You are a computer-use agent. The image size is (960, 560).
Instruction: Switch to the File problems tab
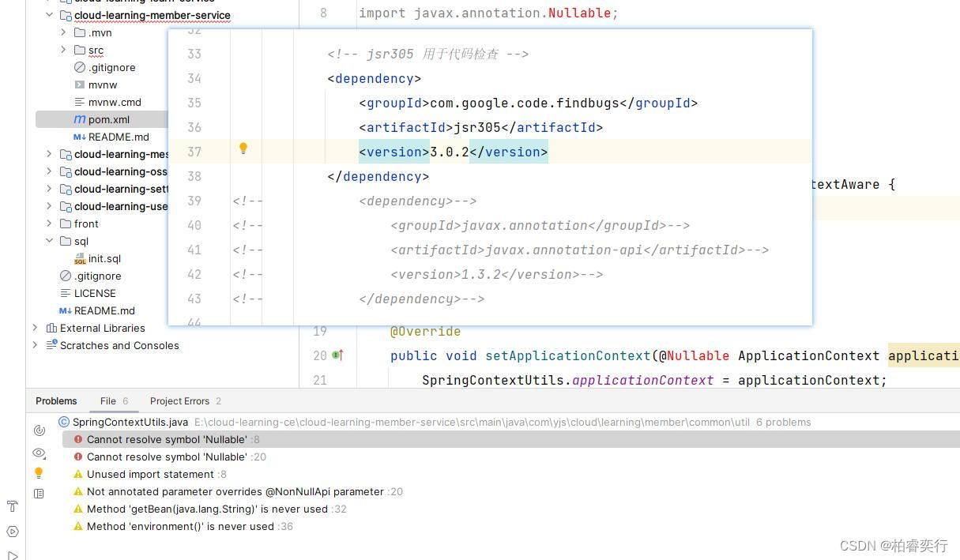pos(114,401)
